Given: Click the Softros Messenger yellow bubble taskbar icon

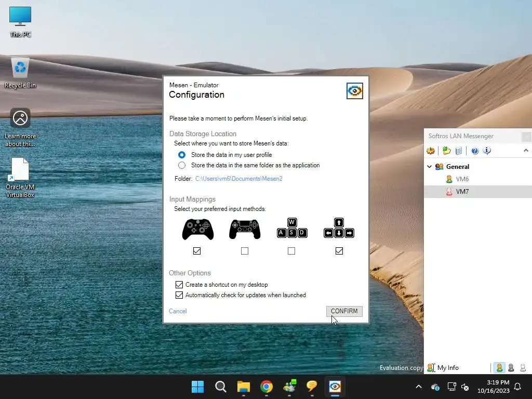Looking at the screenshot, I should tap(312, 387).
